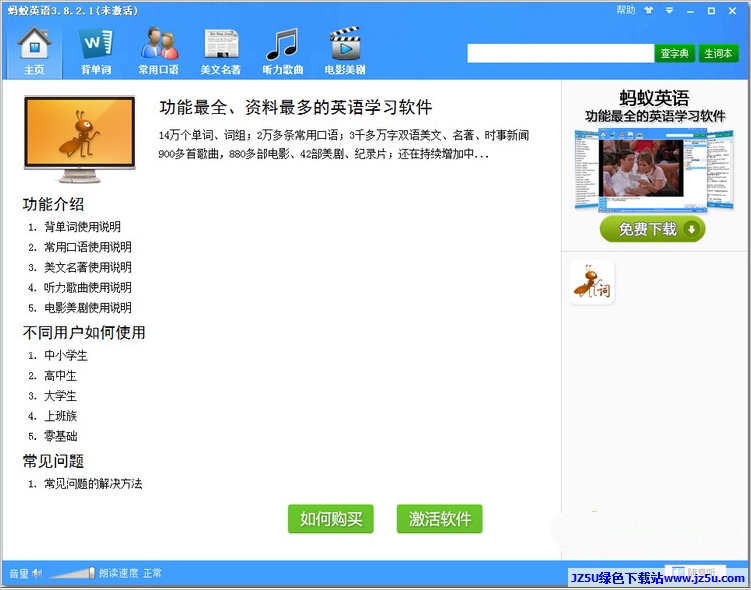Open the 常用口语 spoken English module
Viewport: 751px width, 590px height.
point(159,51)
